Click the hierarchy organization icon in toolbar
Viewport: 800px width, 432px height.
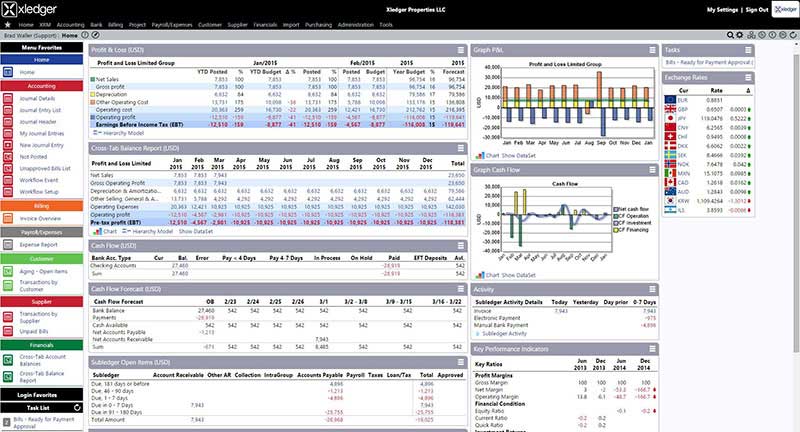751,35
